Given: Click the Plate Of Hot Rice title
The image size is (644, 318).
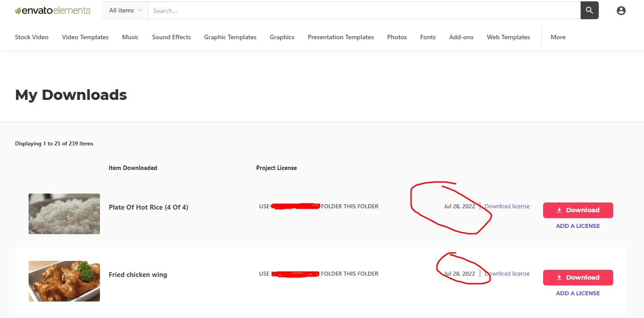Looking at the screenshot, I should pos(149,207).
